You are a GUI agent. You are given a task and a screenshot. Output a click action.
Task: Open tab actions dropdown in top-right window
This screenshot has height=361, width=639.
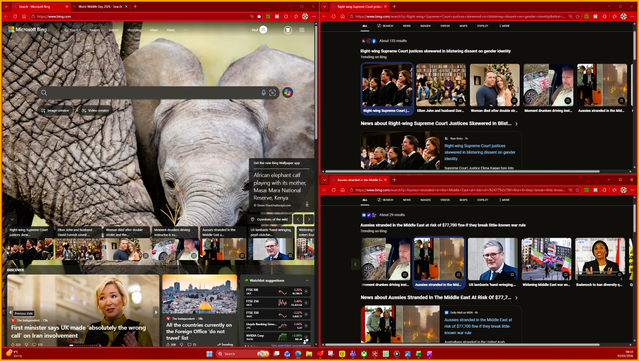click(x=325, y=7)
